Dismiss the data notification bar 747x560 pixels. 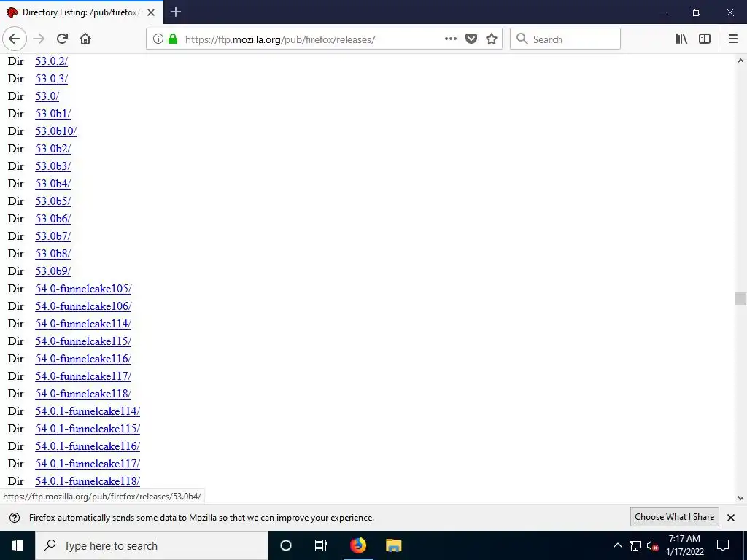731,518
